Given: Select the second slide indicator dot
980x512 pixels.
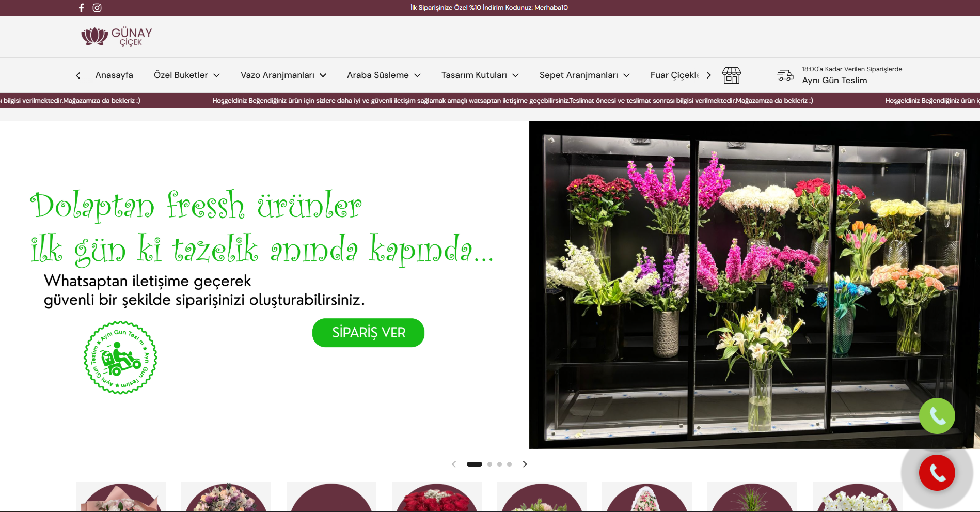Looking at the screenshot, I should (489, 464).
